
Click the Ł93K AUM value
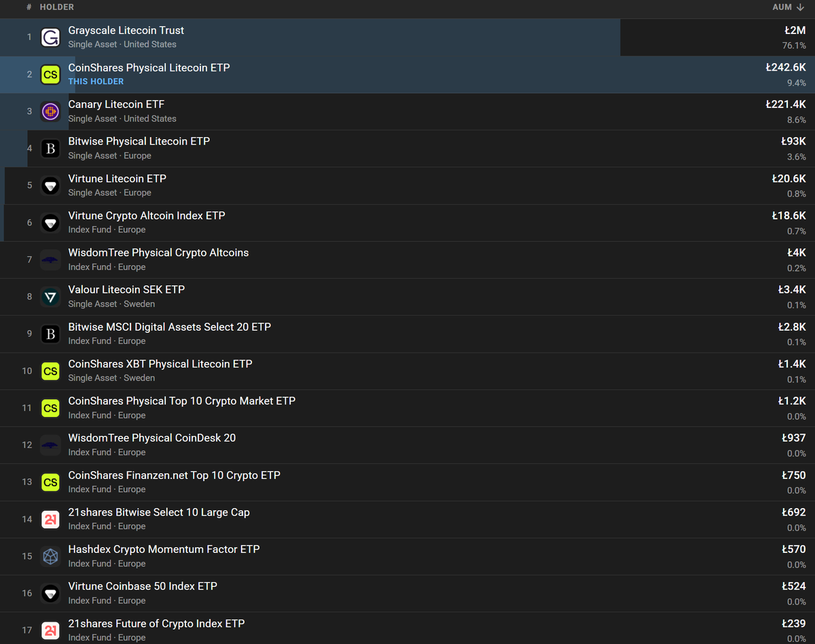click(793, 141)
